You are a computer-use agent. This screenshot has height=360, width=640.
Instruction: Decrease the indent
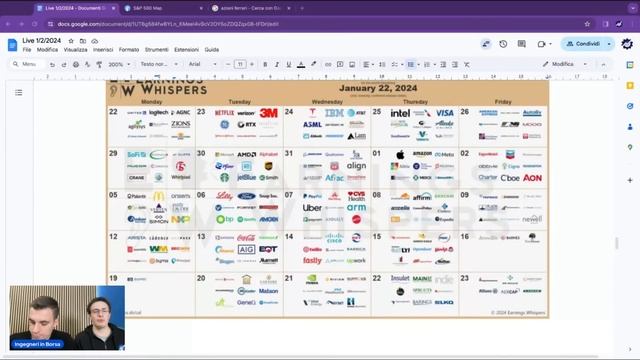(x=443, y=64)
